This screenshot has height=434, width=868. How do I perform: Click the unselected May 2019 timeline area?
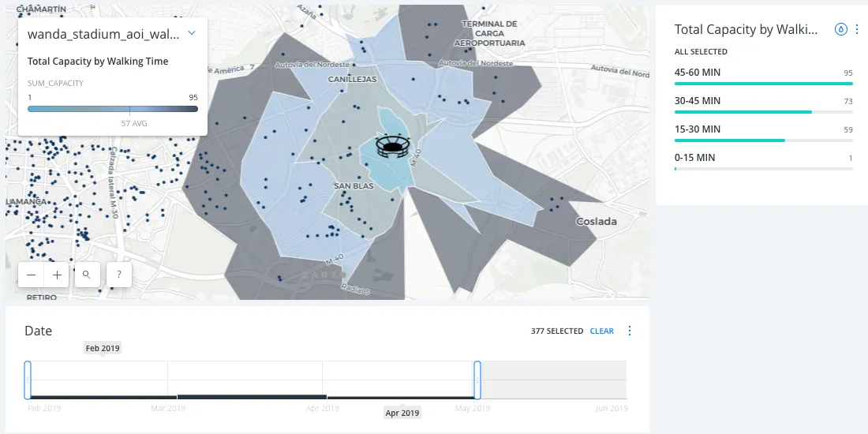552,380
